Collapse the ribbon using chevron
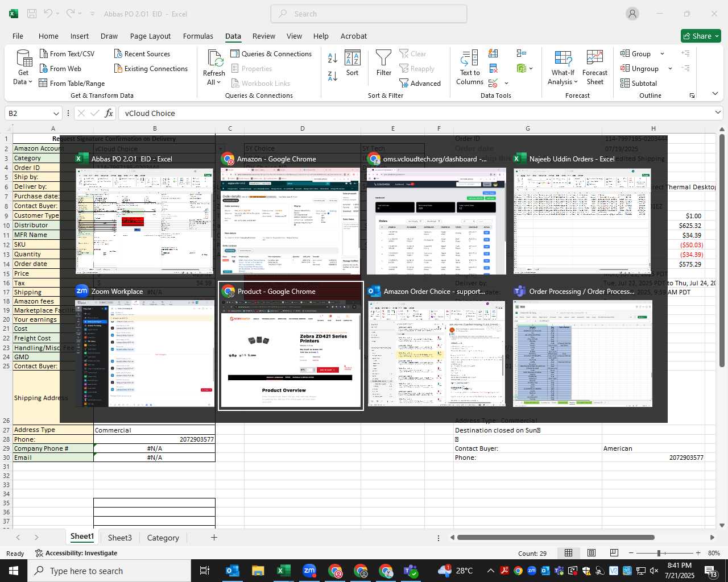Screen dimensions: 728x582 coord(715,94)
